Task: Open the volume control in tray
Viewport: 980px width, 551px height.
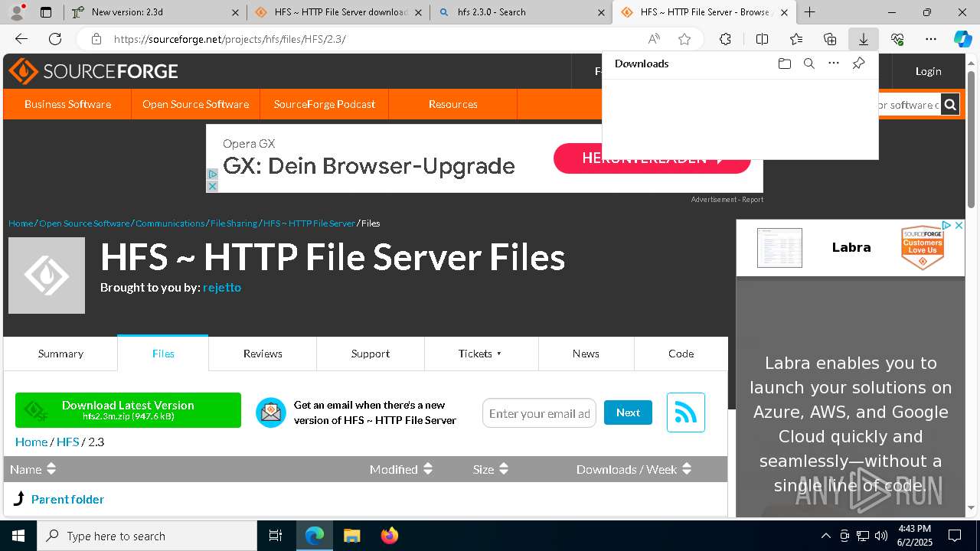Action: pos(881,536)
